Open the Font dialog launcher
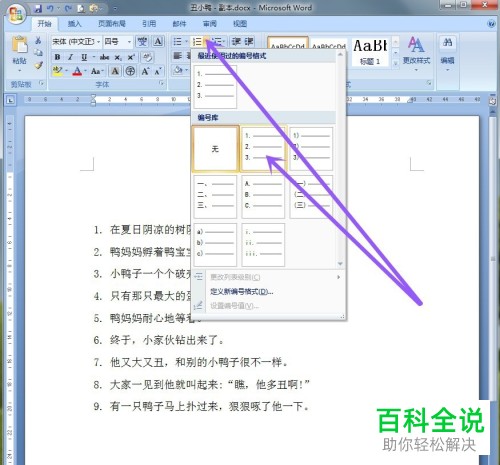 pyautogui.click(x=161, y=83)
